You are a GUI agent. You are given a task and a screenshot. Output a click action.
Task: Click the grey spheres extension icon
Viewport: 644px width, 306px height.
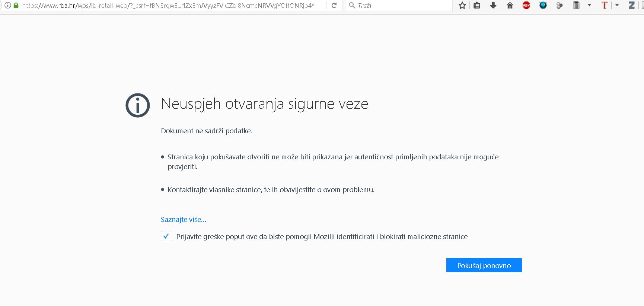559,6
